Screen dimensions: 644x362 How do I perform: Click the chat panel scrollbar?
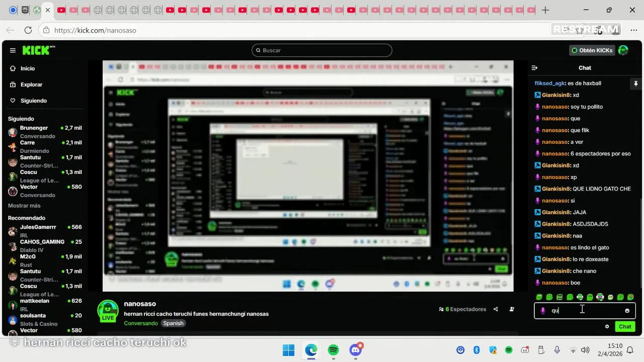tap(640, 244)
